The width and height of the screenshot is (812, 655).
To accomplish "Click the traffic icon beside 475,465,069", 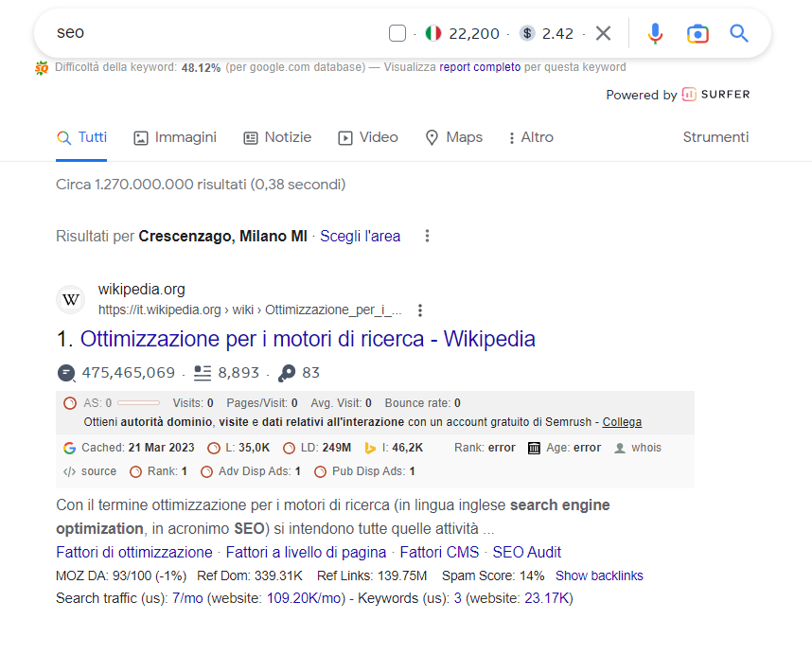I will pos(66,373).
